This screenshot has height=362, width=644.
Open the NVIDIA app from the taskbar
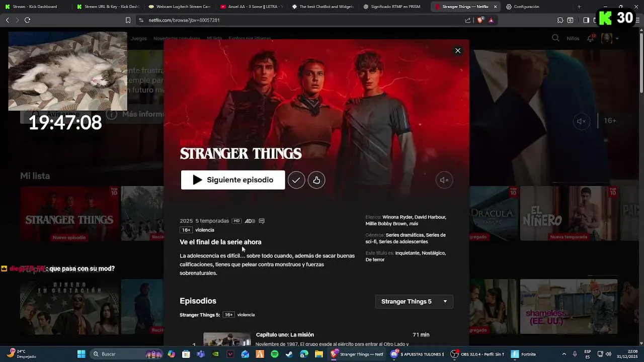(216, 354)
